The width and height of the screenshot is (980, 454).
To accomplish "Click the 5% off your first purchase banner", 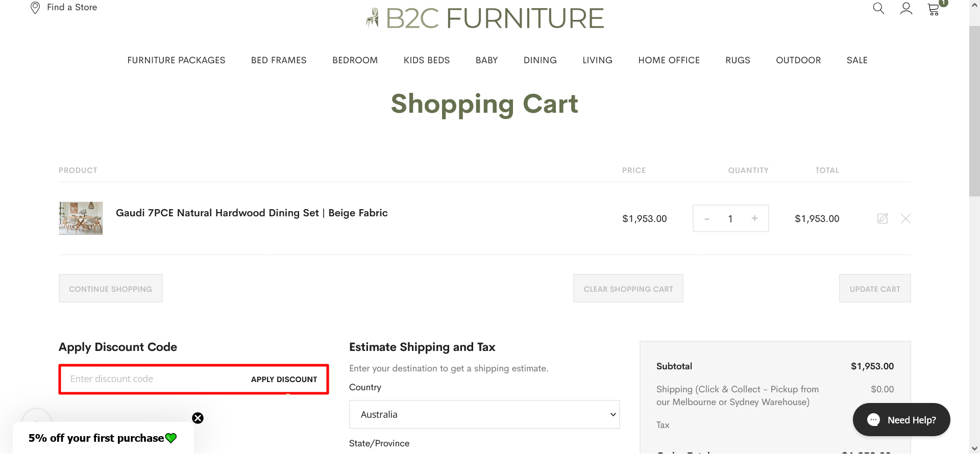I will click(103, 438).
